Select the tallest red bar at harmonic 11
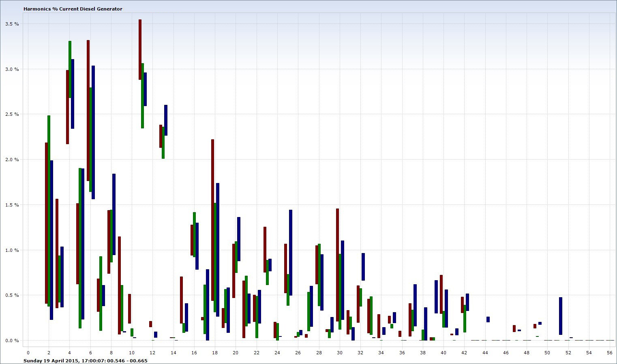The image size is (617, 364). coord(140,49)
